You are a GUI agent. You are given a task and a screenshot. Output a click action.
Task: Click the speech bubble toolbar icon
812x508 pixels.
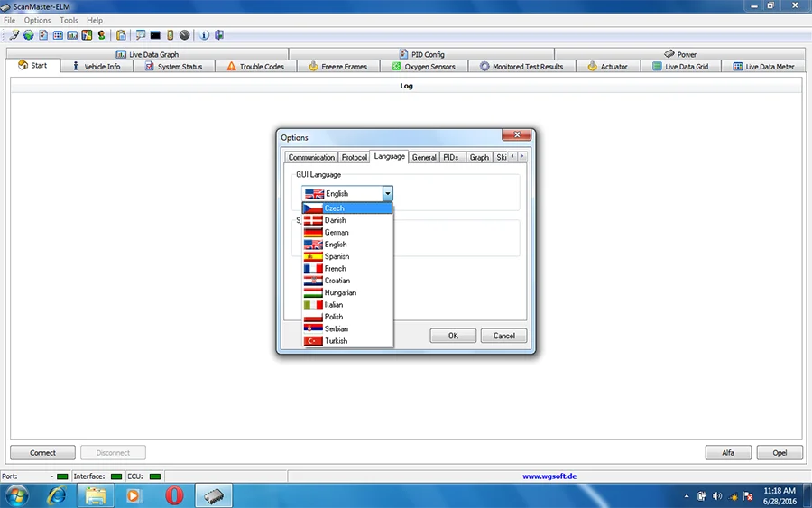(x=141, y=35)
